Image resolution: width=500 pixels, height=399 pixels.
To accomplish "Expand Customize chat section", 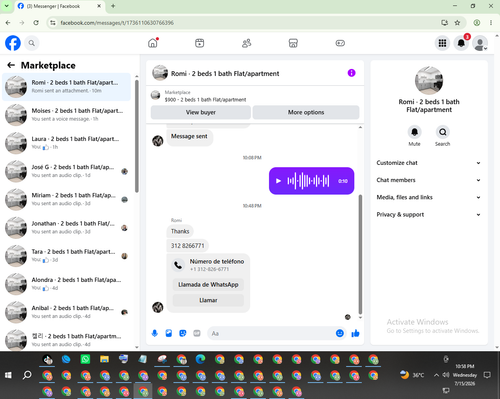I will pyautogui.click(x=428, y=163).
